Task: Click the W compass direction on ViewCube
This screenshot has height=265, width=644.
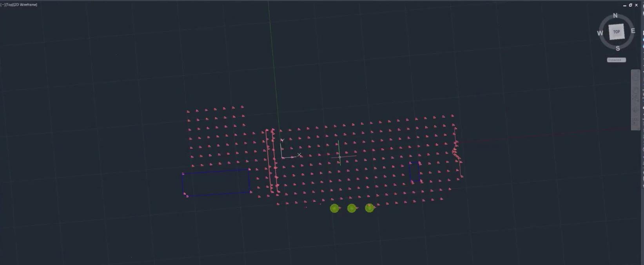Action: [600, 33]
